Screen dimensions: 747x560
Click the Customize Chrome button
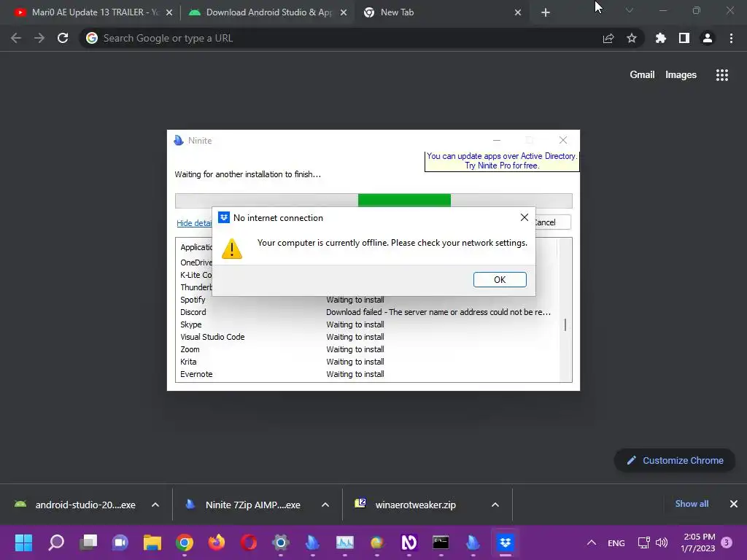675,461
